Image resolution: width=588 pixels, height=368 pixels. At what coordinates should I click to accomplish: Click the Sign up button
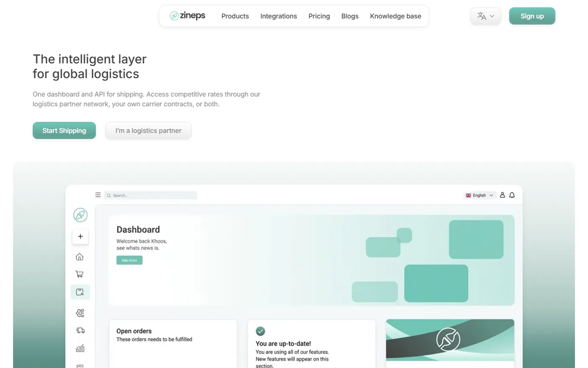[532, 16]
